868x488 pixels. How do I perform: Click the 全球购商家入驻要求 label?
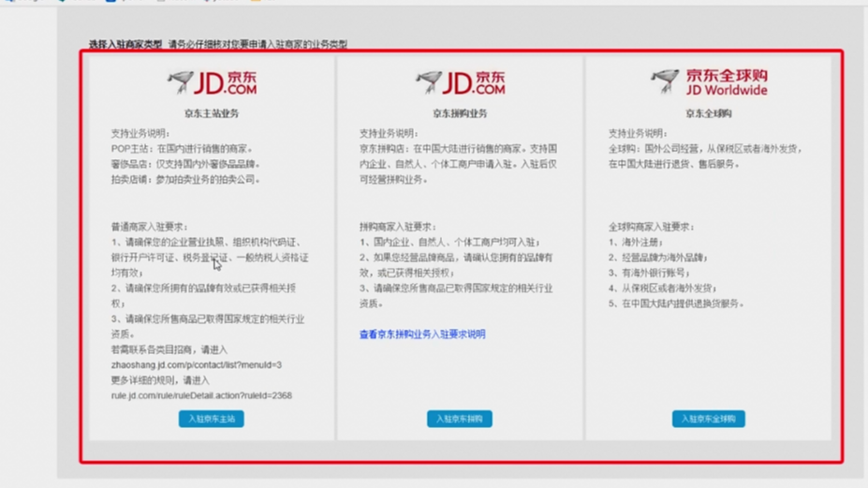point(652,227)
